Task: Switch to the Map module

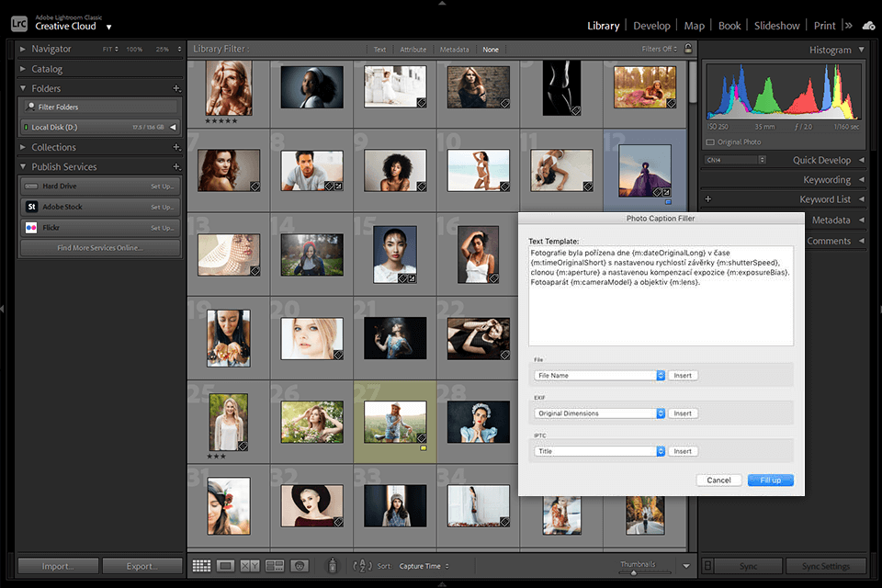Action: tap(695, 26)
